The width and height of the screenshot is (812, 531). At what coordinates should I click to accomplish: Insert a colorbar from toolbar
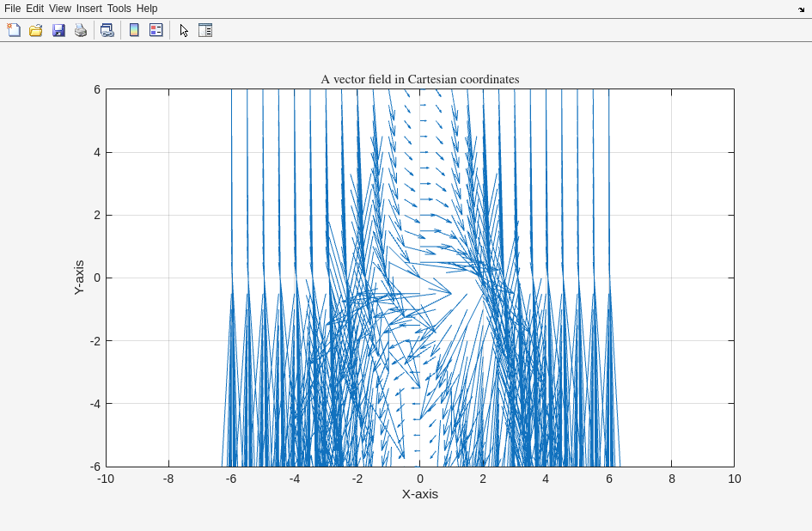(134, 30)
